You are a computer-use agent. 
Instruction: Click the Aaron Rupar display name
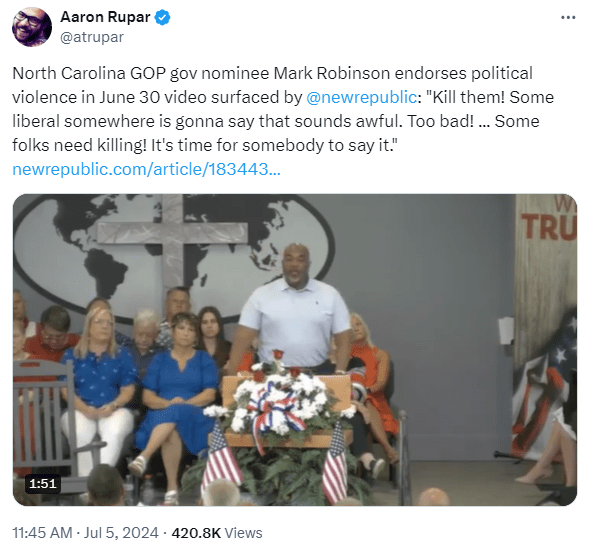click(105, 17)
